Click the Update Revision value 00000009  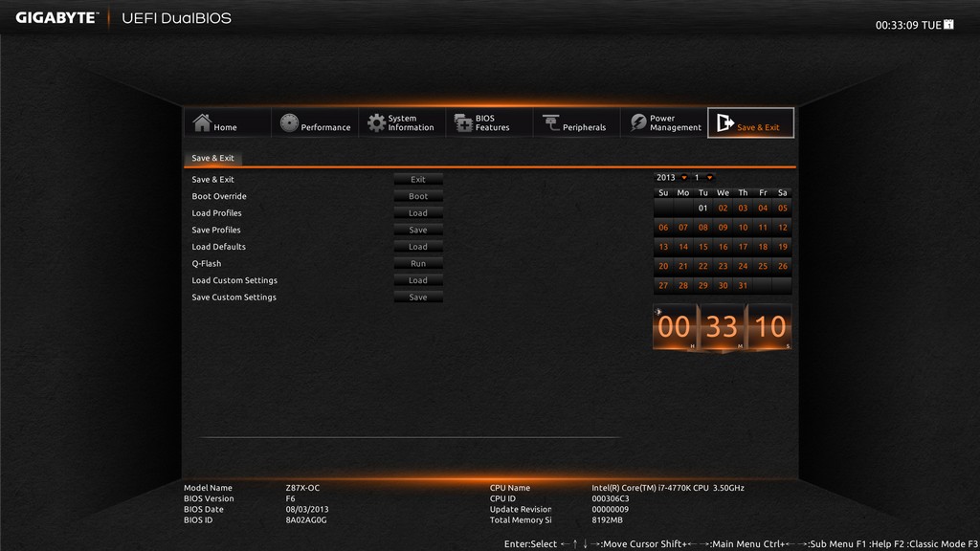pos(610,509)
